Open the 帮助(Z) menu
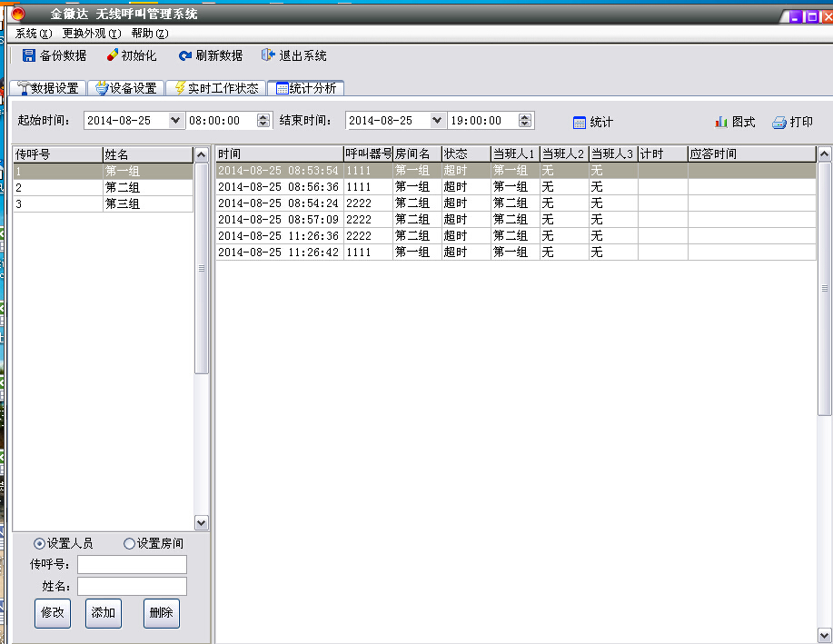 point(150,34)
